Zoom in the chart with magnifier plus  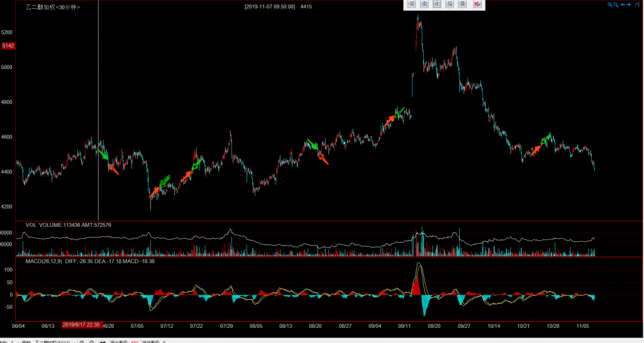point(610,4)
